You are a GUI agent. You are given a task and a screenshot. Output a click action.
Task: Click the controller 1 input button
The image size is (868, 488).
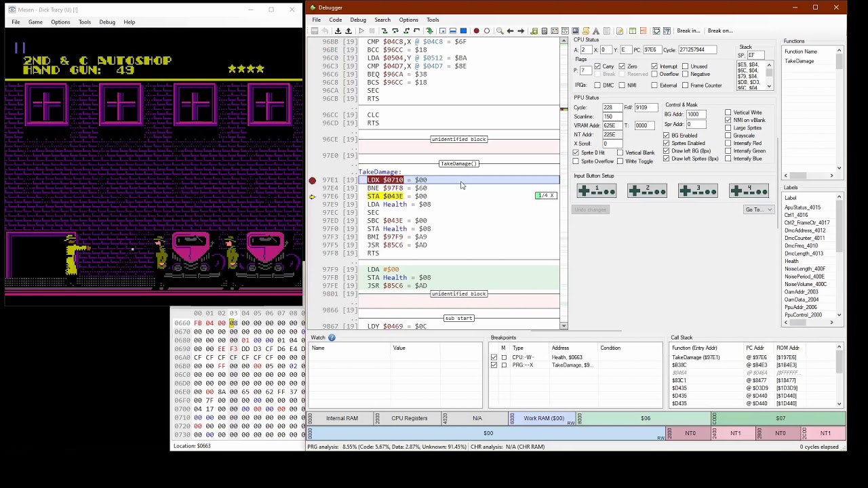[x=597, y=190]
